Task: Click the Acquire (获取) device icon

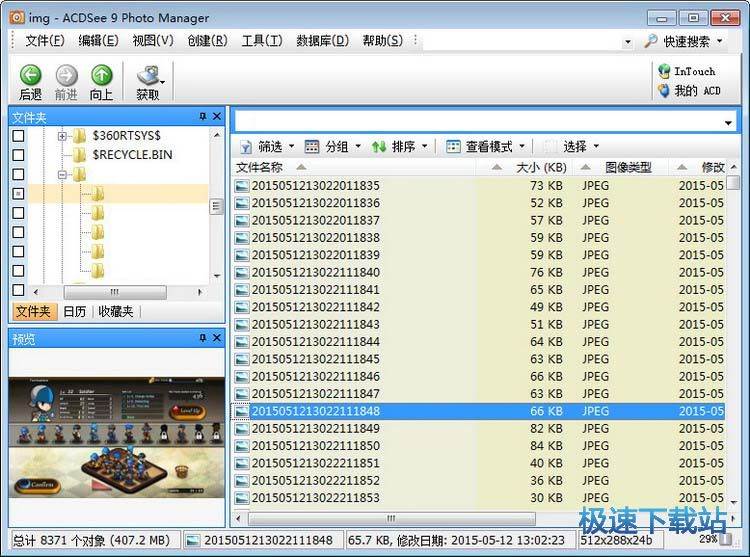Action: [x=147, y=75]
